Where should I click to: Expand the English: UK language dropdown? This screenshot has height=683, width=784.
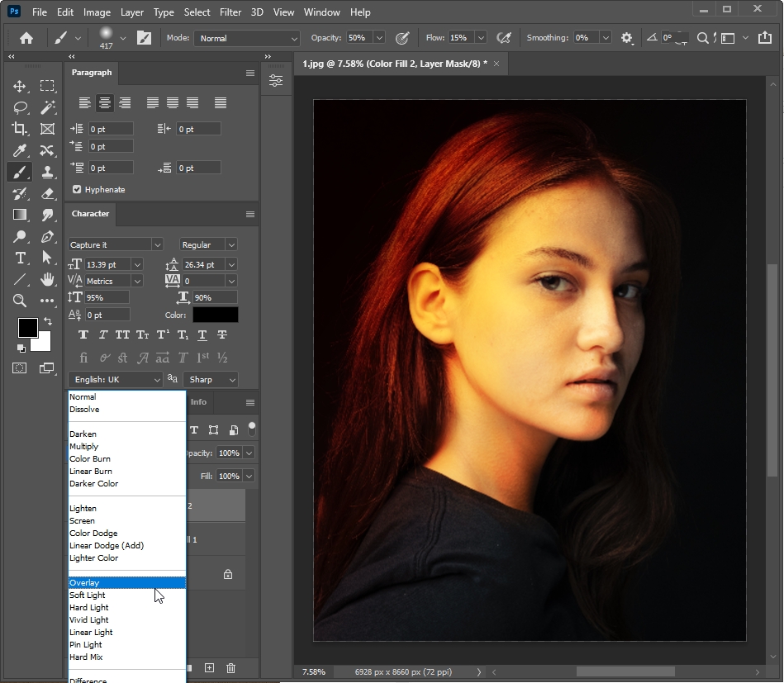(x=116, y=379)
